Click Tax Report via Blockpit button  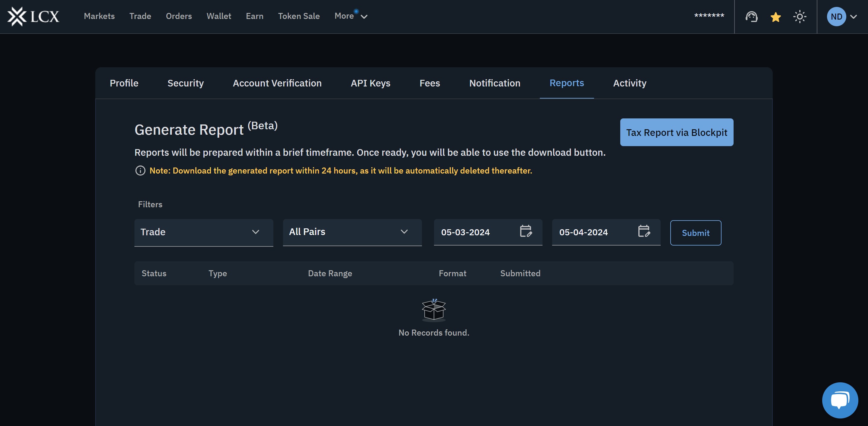676,132
